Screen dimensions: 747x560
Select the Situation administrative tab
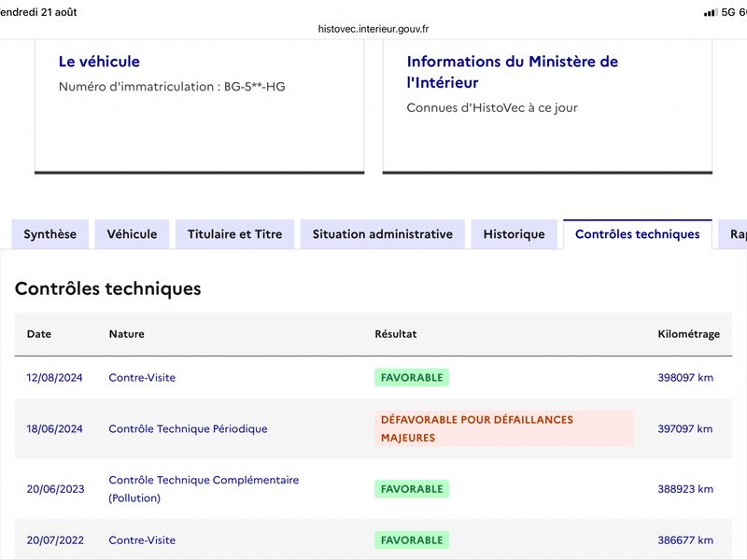point(383,234)
